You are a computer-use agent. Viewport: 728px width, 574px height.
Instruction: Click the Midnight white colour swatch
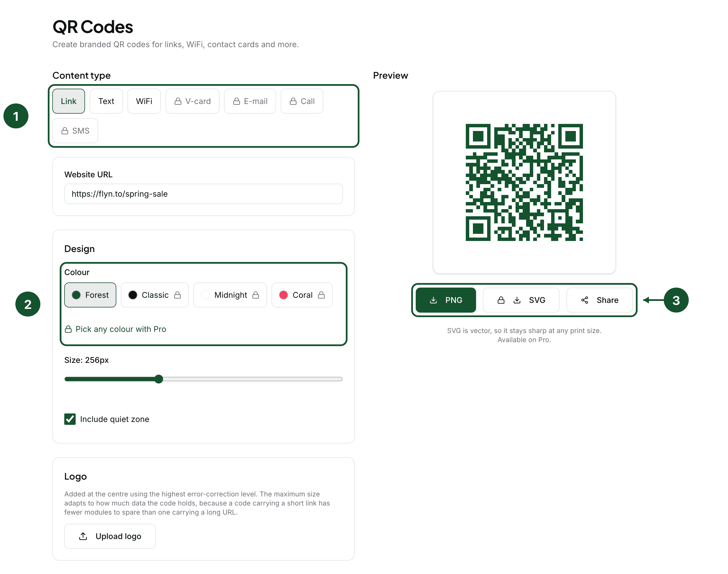point(205,295)
